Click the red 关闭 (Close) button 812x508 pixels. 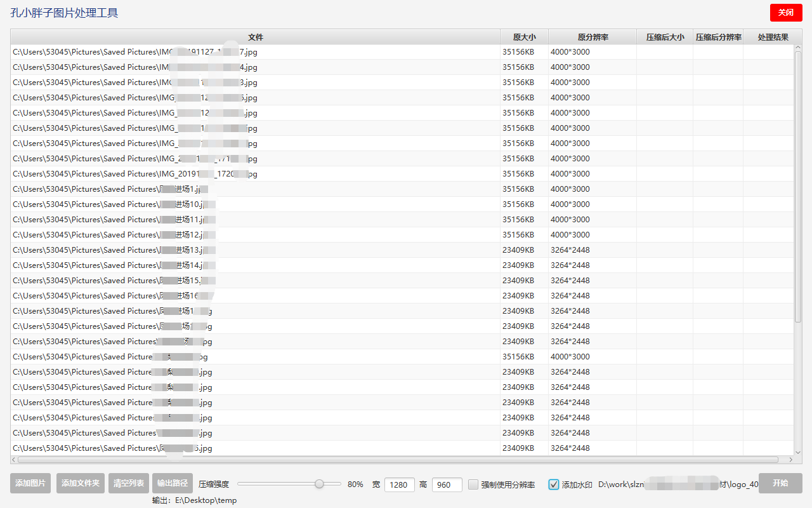[x=786, y=13]
